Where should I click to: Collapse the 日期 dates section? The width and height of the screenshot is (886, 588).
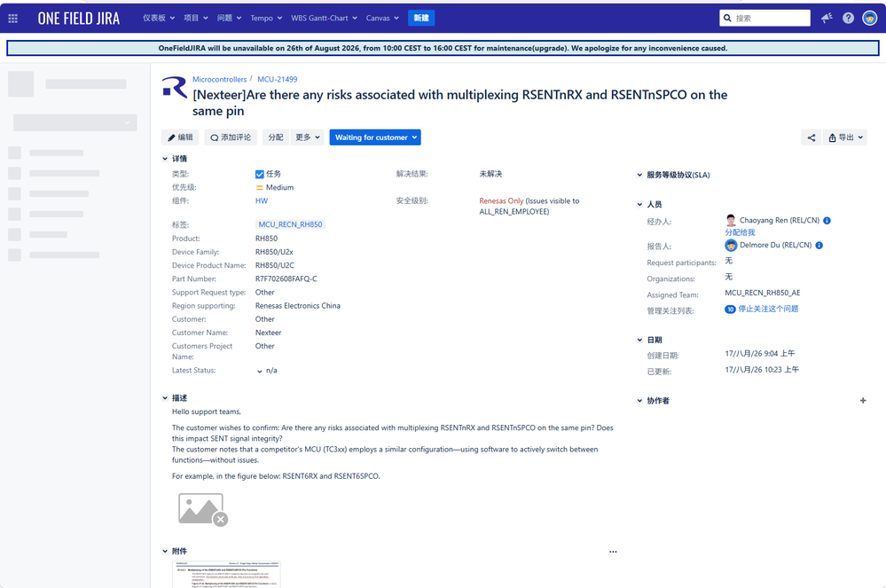point(639,340)
